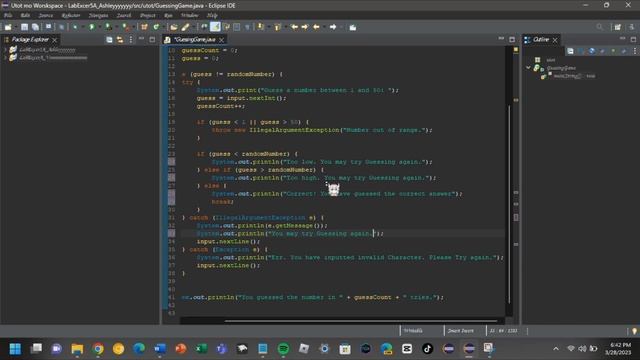
Task: Click the Debug bug icon in toolbar
Action: pos(75,27)
